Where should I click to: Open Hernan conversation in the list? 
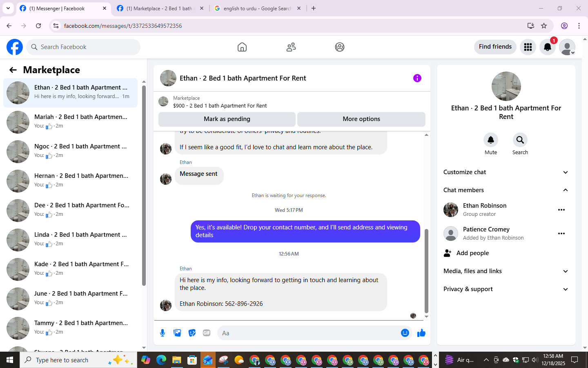(x=71, y=181)
